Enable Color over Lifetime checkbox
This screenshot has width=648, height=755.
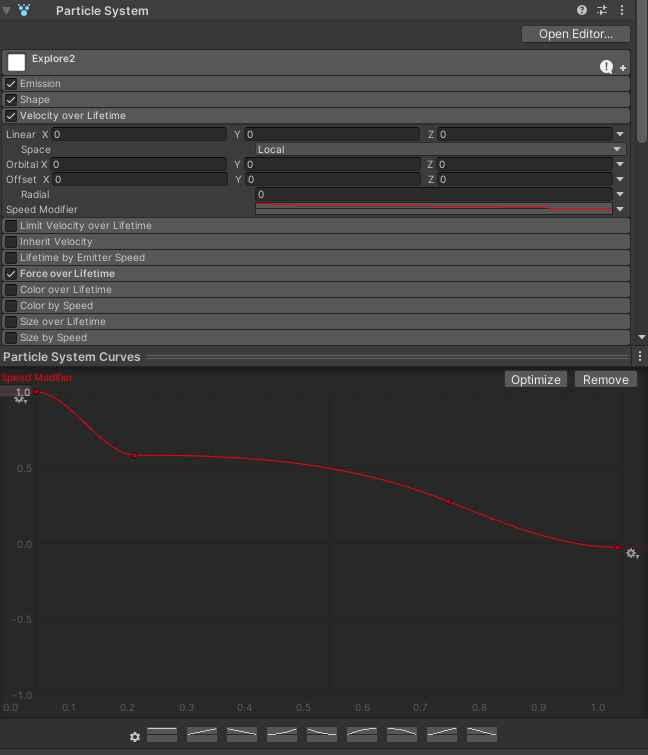pyautogui.click(x=11, y=289)
